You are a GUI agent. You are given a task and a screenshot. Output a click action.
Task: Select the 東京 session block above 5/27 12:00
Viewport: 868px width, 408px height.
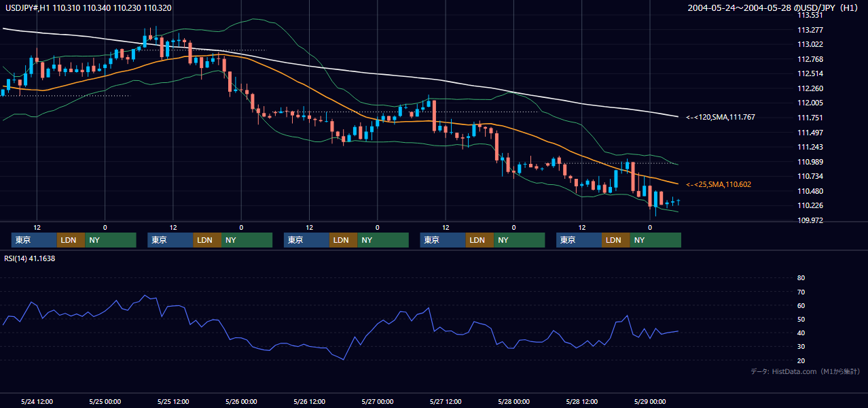click(443, 240)
